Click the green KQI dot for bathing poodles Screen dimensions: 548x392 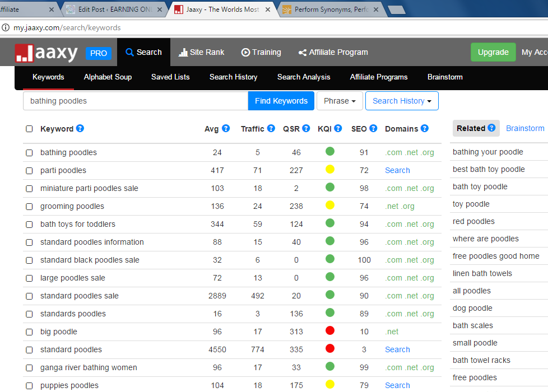tap(330, 151)
